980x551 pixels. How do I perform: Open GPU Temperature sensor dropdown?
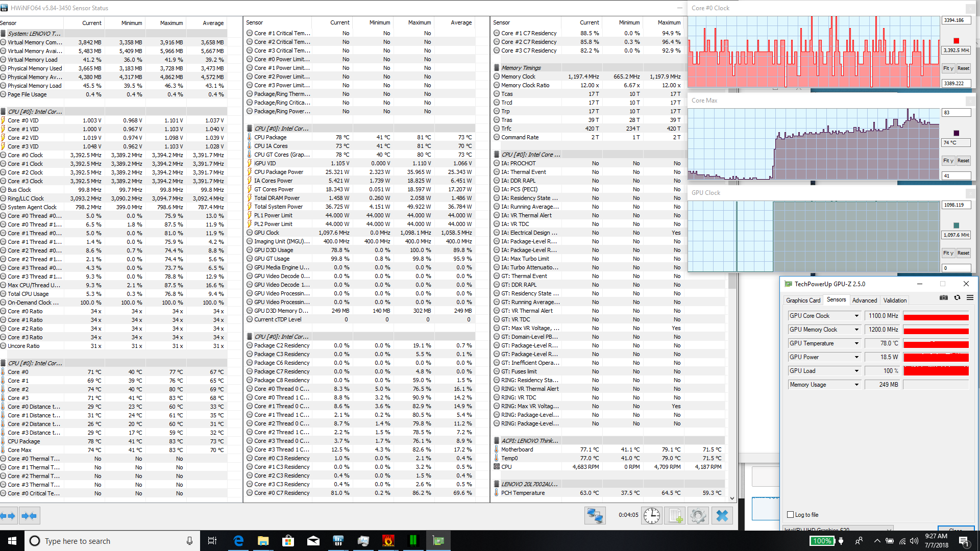[856, 343]
